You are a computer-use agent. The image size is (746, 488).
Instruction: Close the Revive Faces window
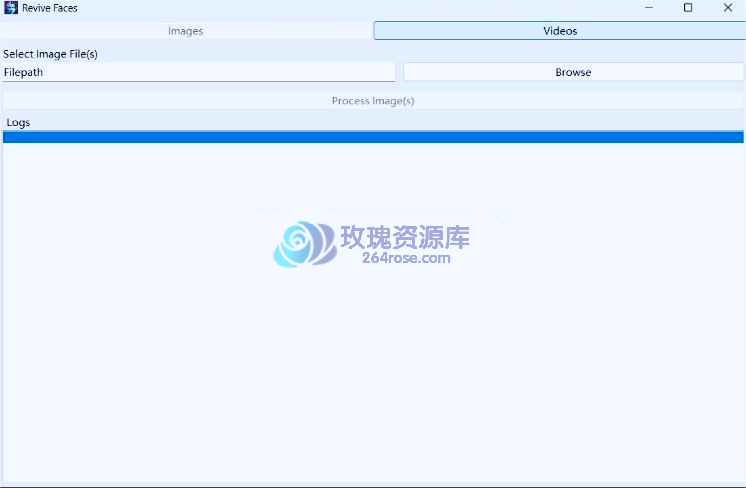[x=727, y=8]
